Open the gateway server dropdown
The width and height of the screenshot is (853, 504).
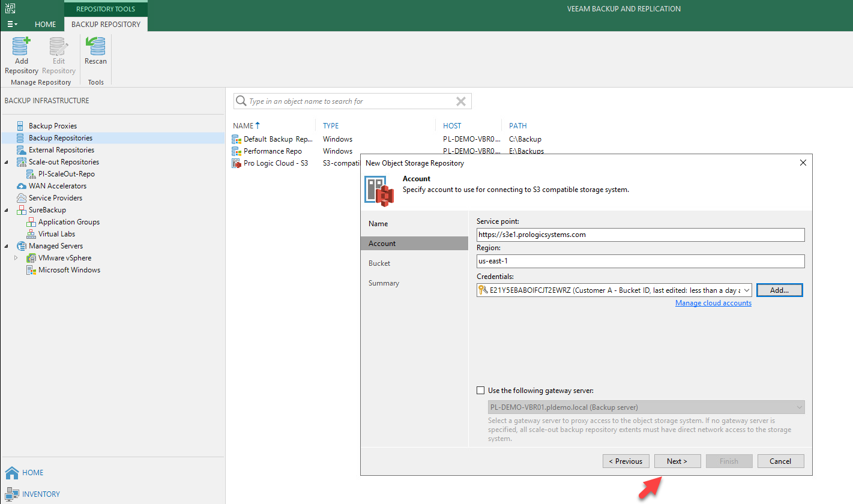799,407
